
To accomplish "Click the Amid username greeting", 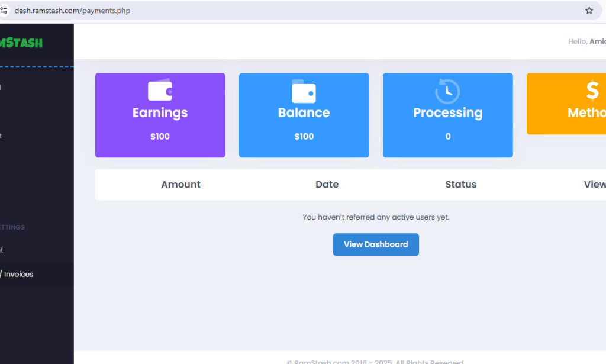I will [598, 41].
